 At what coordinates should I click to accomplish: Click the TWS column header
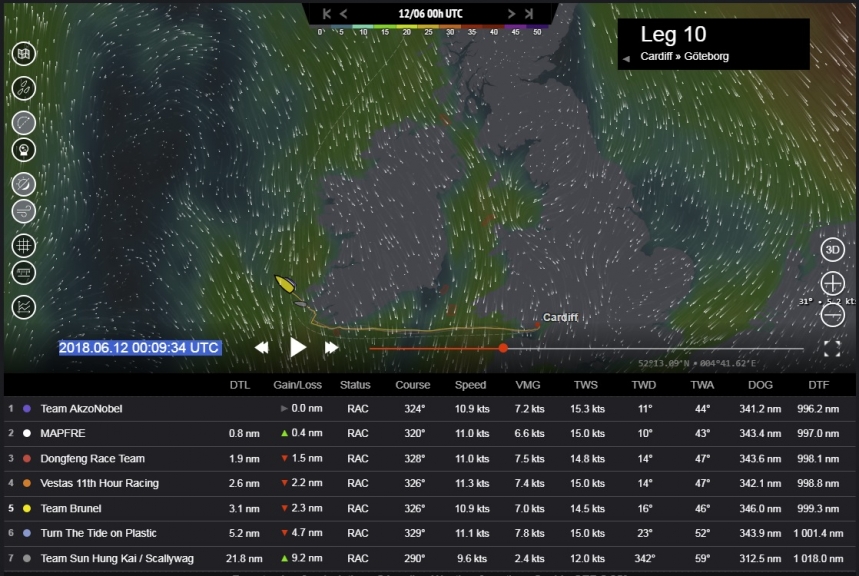[x=586, y=385]
